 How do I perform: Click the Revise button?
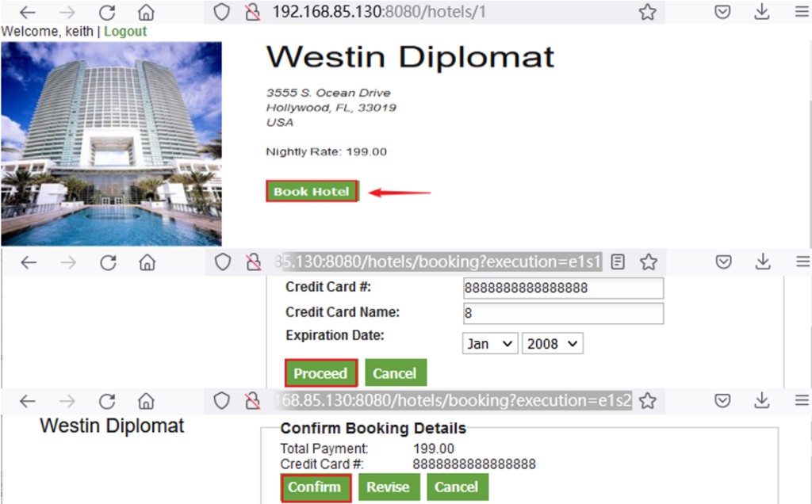(x=389, y=487)
